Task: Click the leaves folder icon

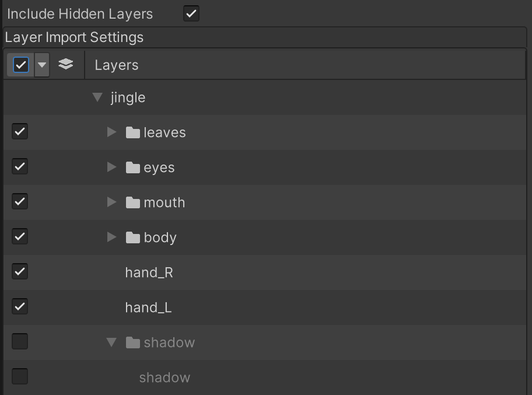Action: (133, 132)
